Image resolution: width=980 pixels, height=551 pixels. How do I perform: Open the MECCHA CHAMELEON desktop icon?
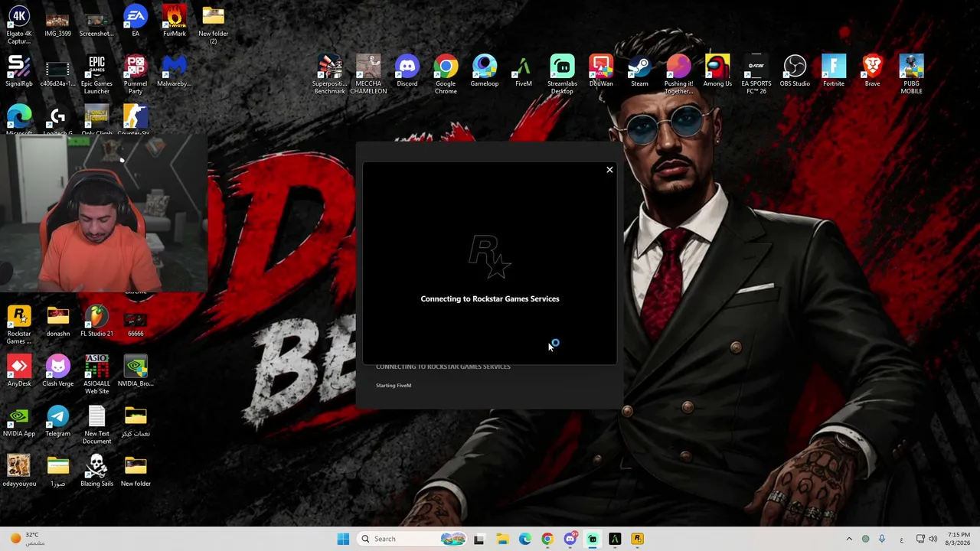tap(368, 75)
